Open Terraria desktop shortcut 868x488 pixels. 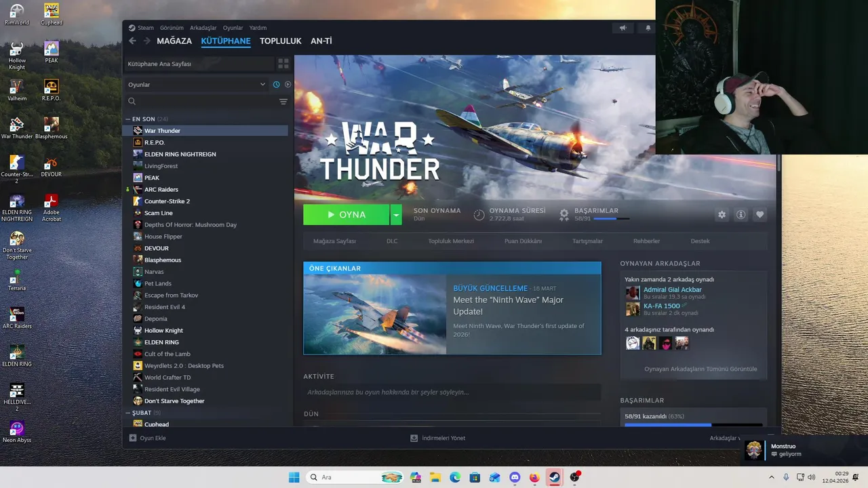(x=17, y=280)
